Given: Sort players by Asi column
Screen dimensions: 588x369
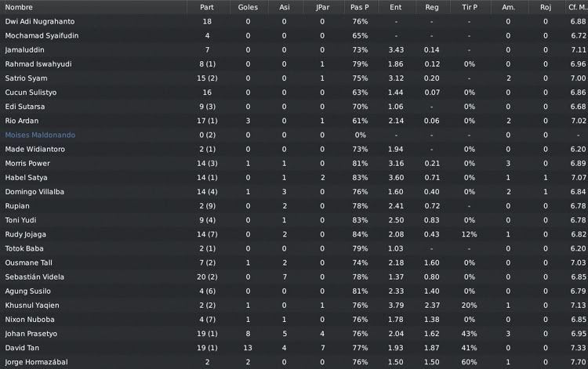Looking at the screenshot, I should point(285,7).
